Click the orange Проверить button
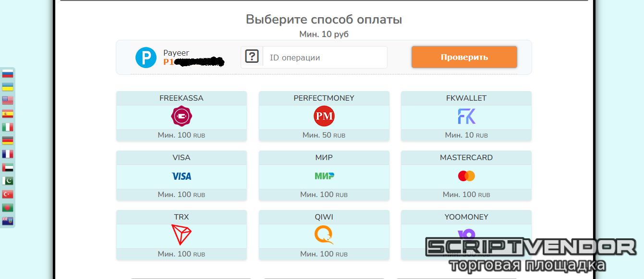This screenshot has height=279, width=644. pyautogui.click(x=464, y=57)
